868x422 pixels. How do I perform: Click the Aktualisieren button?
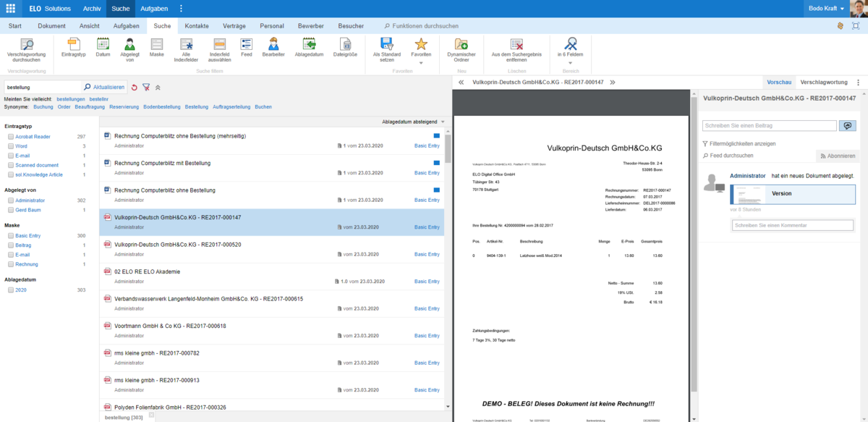(x=105, y=87)
